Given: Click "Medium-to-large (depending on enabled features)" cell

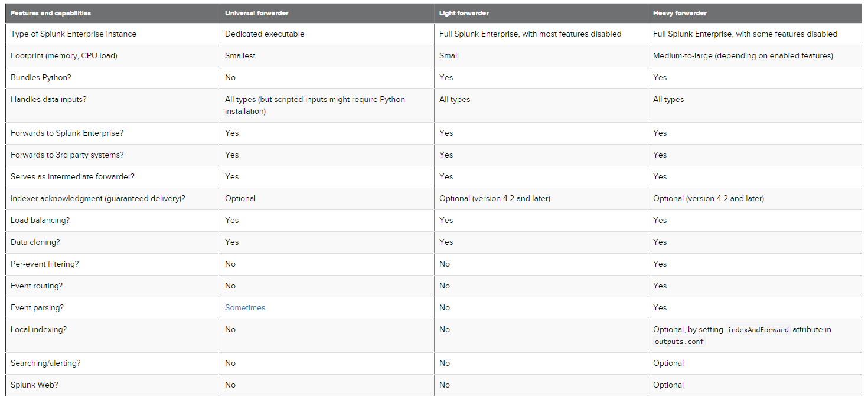Looking at the screenshot, I should coord(743,55).
